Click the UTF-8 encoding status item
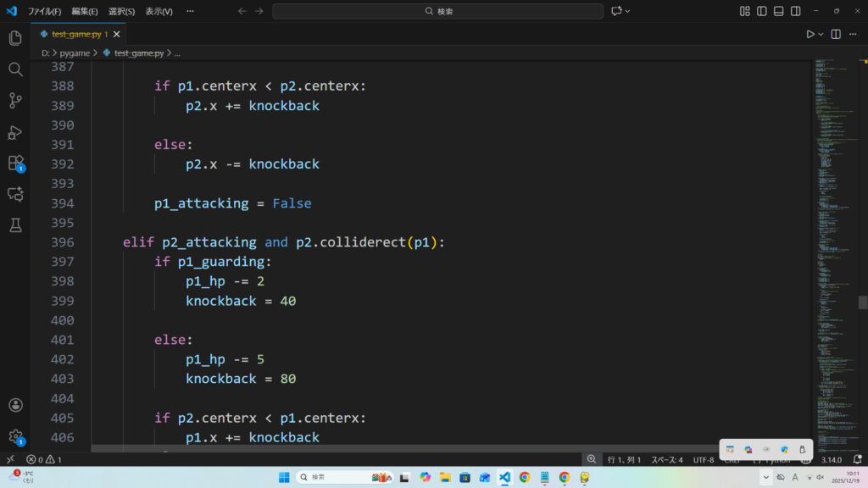Viewport: 868px width, 488px height. tap(704, 459)
